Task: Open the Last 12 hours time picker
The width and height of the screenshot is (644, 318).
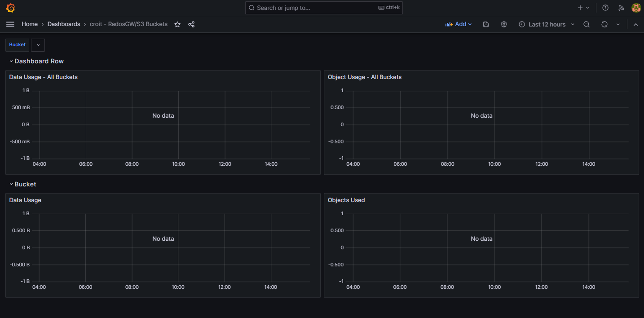Action: tap(547, 24)
